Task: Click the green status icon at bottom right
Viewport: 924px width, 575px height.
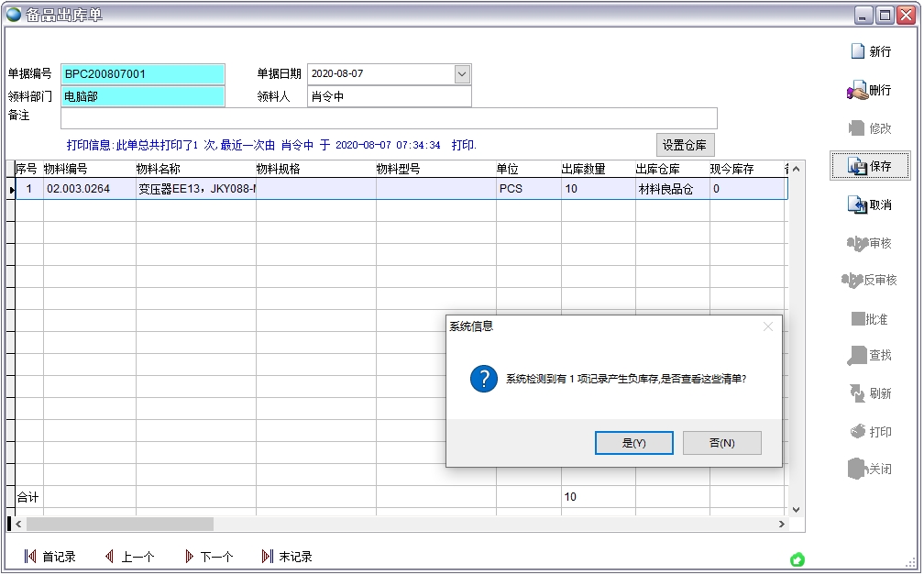Action: click(797, 559)
